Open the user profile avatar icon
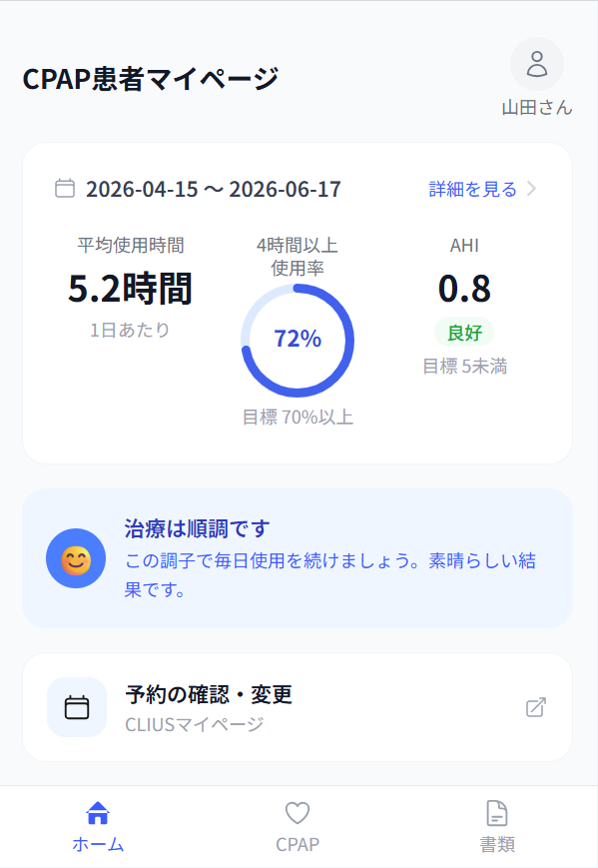The image size is (598, 868). [536, 64]
